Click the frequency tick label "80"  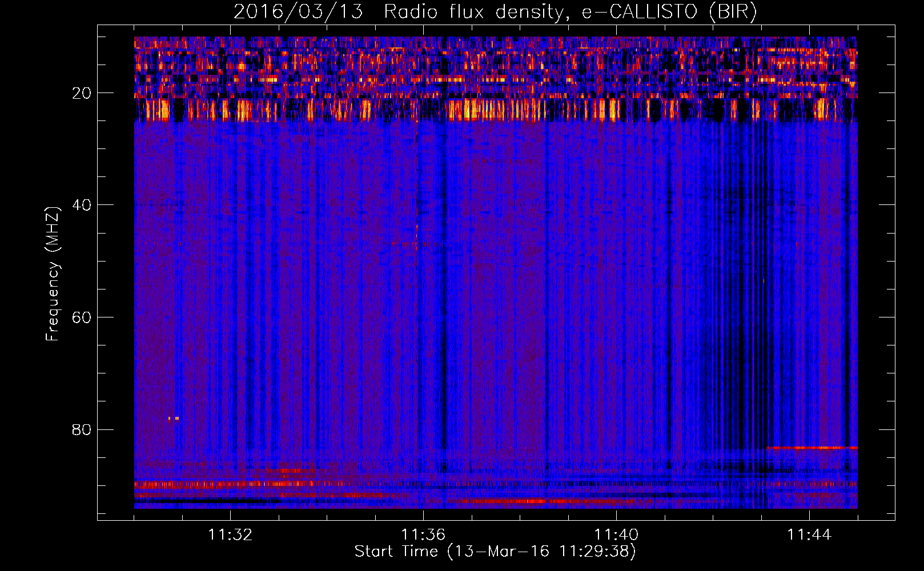pyautogui.click(x=82, y=429)
